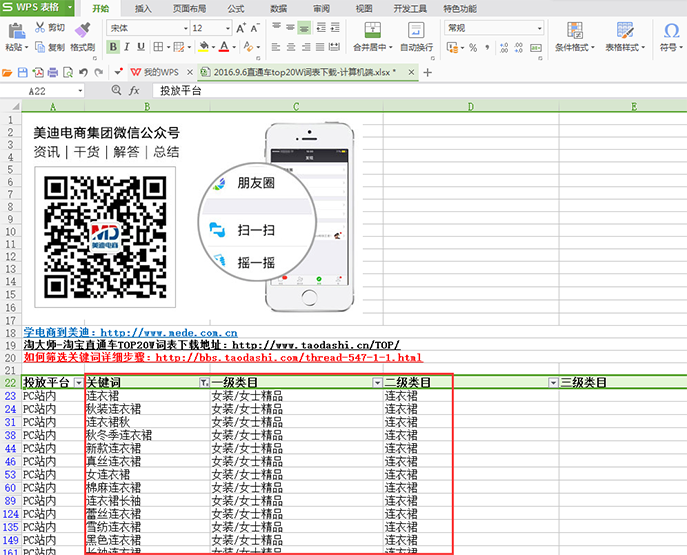Open print preview icon
The image size is (687, 555).
[x=68, y=73]
